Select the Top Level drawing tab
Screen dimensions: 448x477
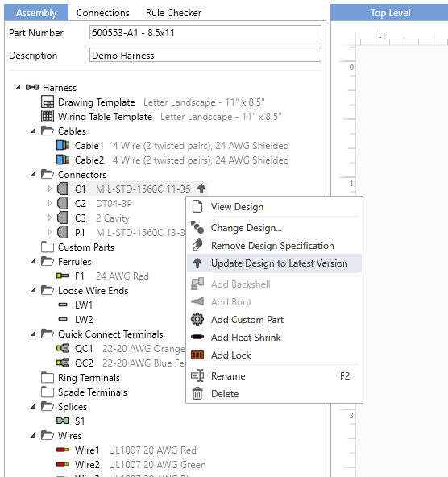pyautogui.click(x=390, y=12)
